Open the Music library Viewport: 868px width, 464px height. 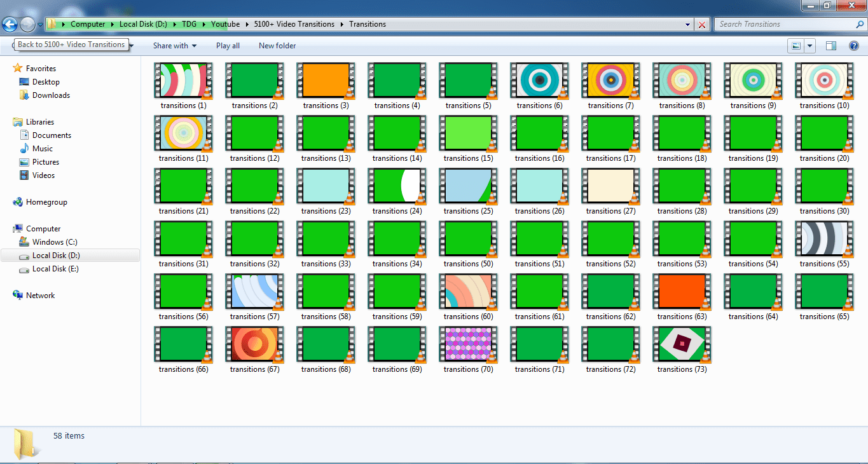43,149
